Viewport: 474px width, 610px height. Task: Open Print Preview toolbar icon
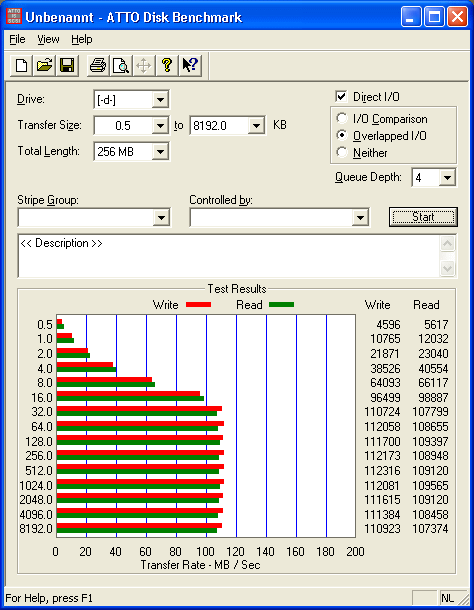point(121,65)
